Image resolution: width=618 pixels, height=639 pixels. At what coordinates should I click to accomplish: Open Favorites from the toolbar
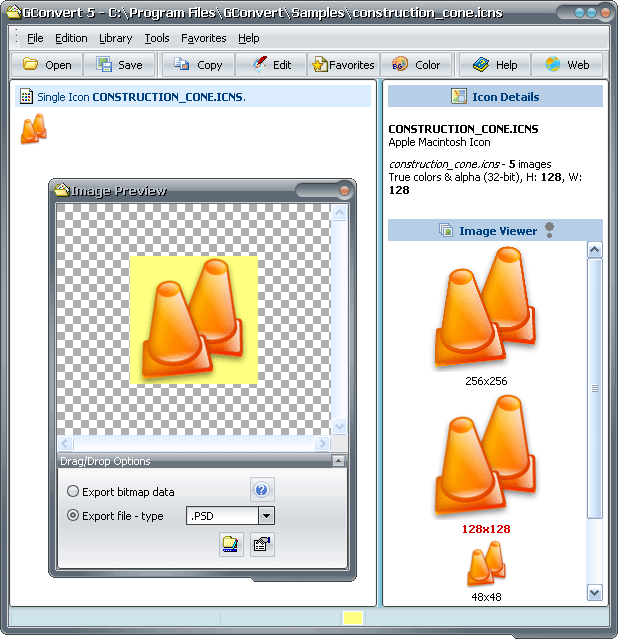[343, 64]
